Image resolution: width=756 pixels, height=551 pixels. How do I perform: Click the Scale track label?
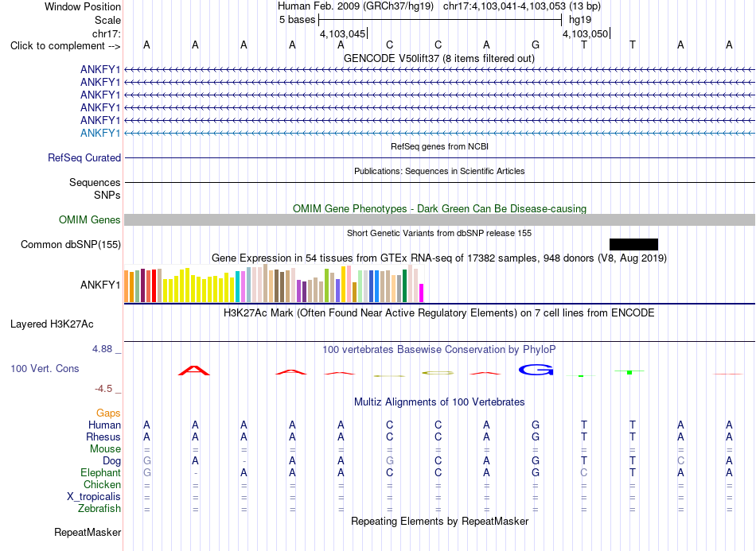[107, 20]
